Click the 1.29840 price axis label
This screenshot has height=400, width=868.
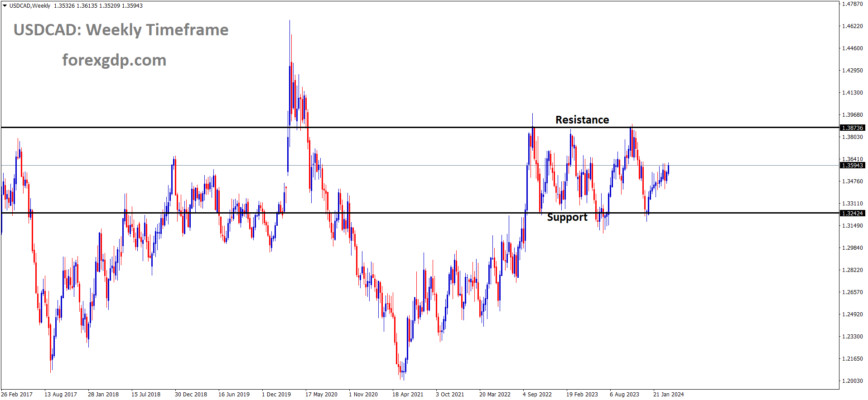(x=852, y=248)
